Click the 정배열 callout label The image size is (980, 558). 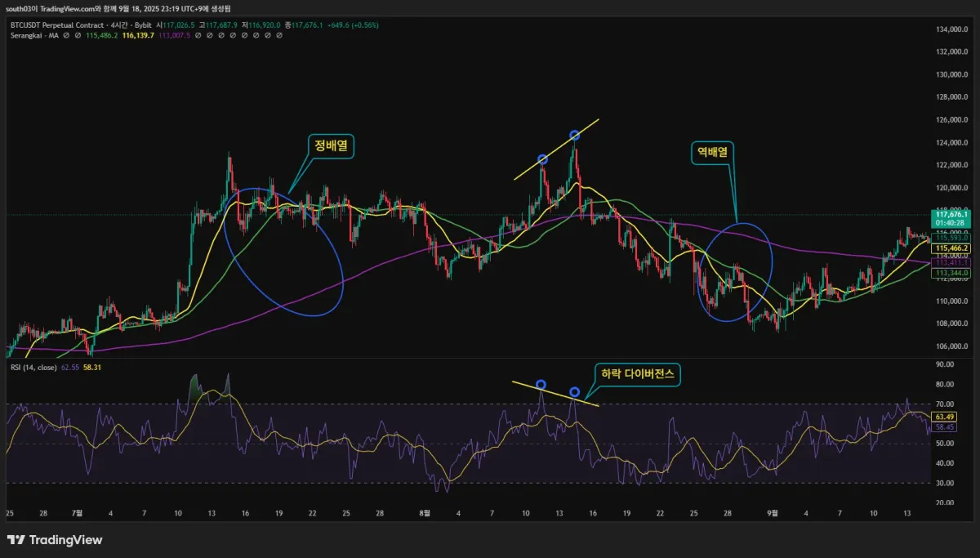(331, 145)
